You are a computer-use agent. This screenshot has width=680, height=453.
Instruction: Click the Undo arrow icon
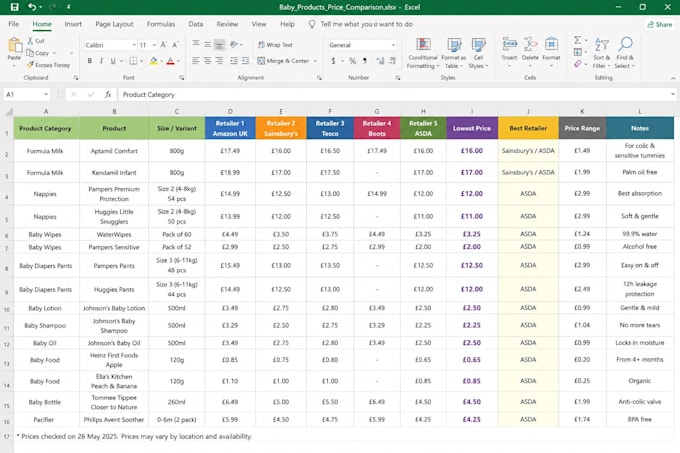click(32, 7)
